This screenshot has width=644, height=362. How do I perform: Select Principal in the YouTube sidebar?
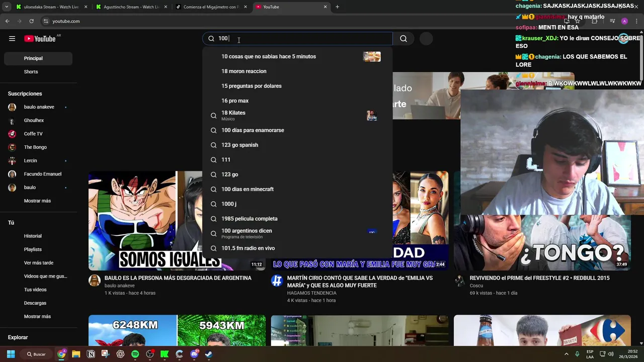pyautogui.click(x=38, y=58)
